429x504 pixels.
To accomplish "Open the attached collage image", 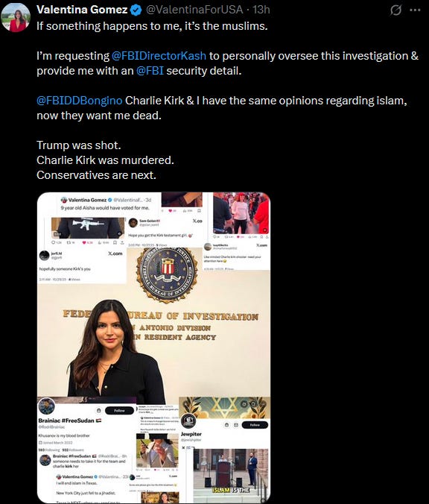I will 153,347.
